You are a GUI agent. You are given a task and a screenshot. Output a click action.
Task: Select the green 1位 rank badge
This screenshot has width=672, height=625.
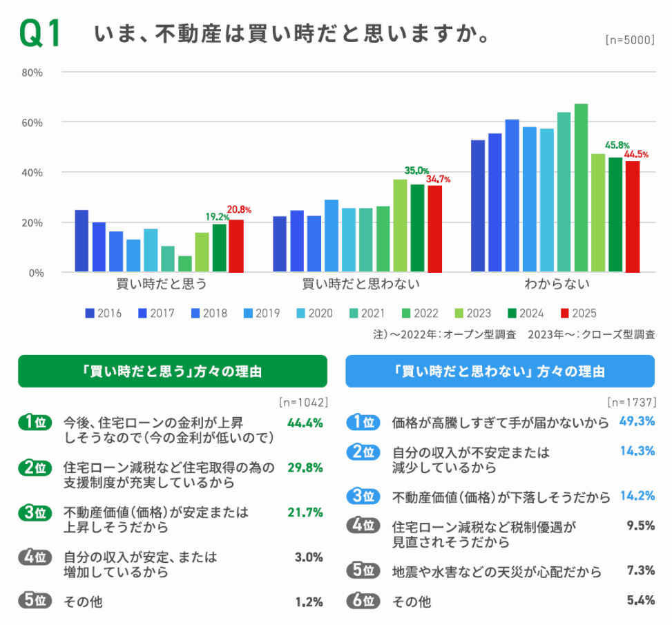point(34,422)
